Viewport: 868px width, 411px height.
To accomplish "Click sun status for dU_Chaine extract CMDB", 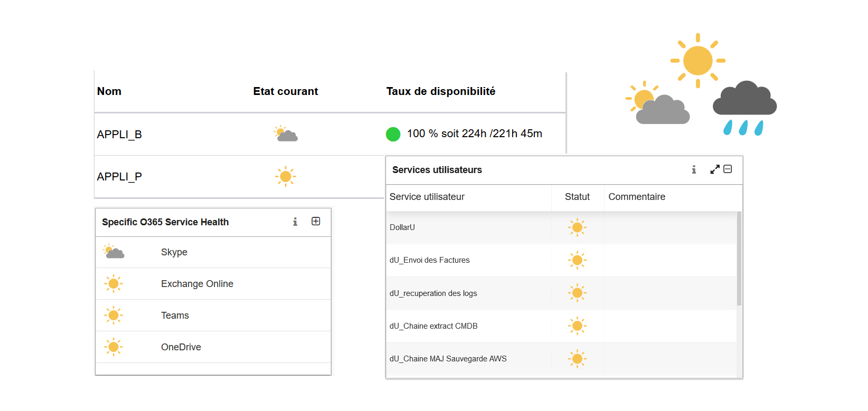I will (578, 326).
